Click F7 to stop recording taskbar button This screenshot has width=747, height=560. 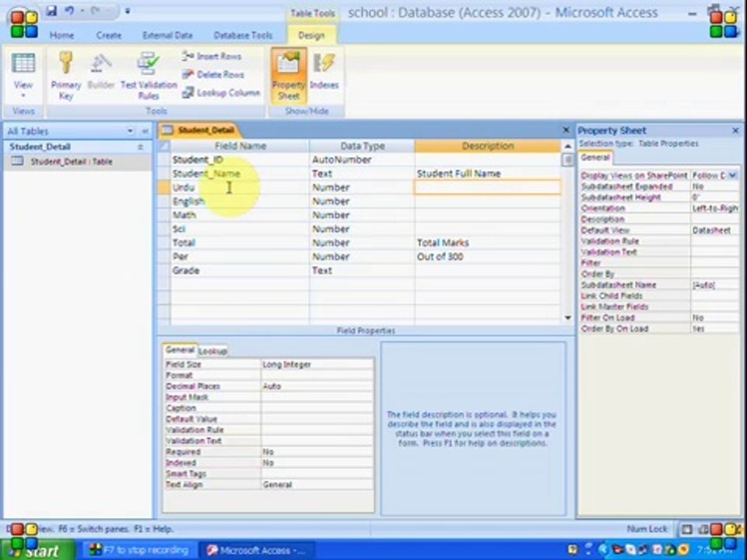pos(139,551)
